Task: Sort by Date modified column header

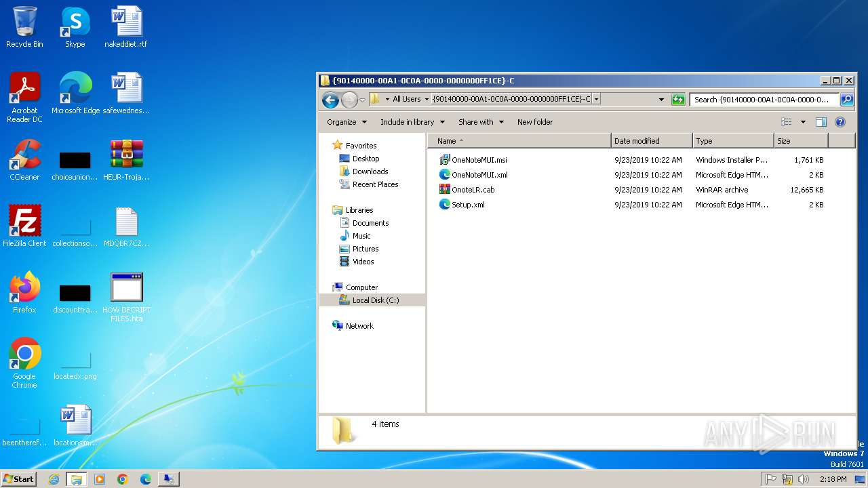Action: click(652, 141)
